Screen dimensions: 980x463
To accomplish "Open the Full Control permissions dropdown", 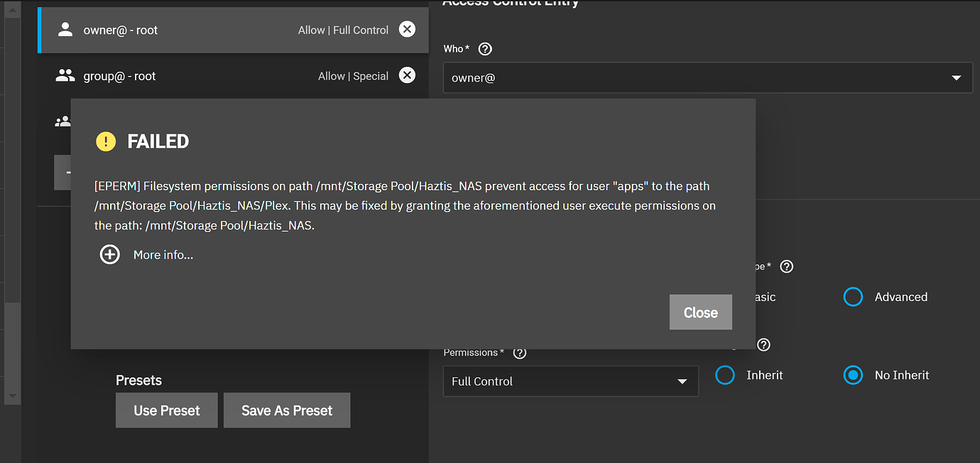I will tap(682, 381).
